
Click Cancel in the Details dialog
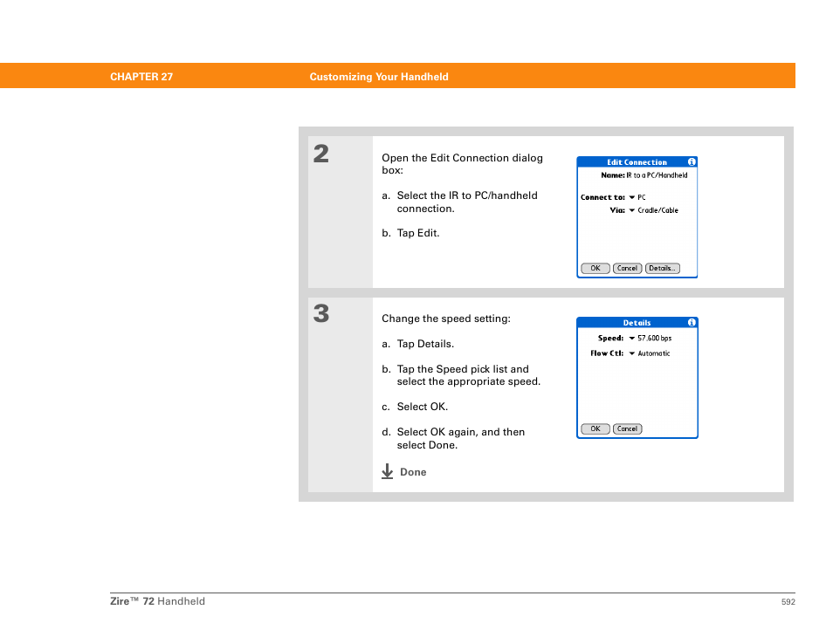tap(627, 428)
